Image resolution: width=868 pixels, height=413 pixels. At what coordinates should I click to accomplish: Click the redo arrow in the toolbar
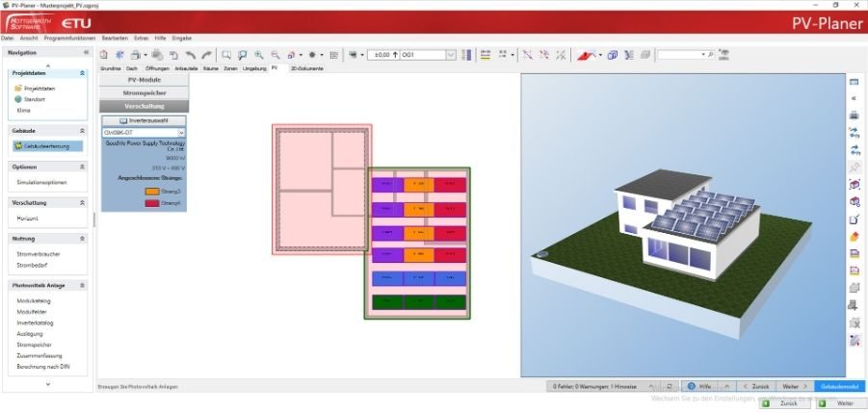coord(205,55)
